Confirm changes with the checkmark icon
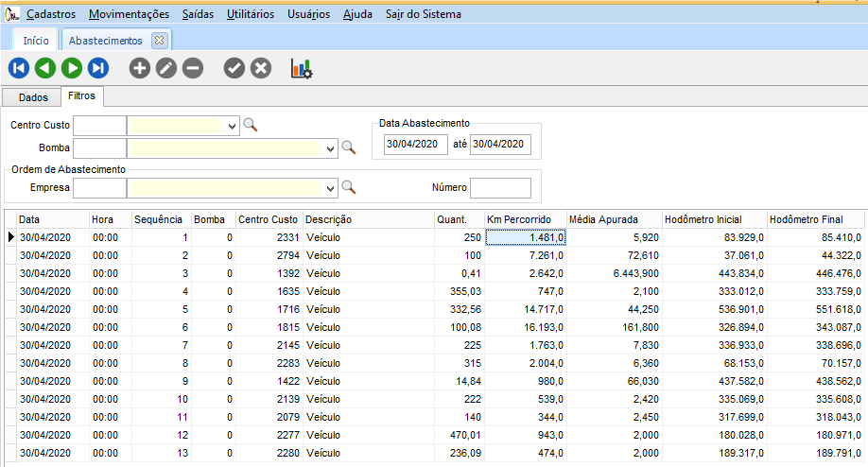The height and width of the screenshot is (467, 868). click(234, 68)
